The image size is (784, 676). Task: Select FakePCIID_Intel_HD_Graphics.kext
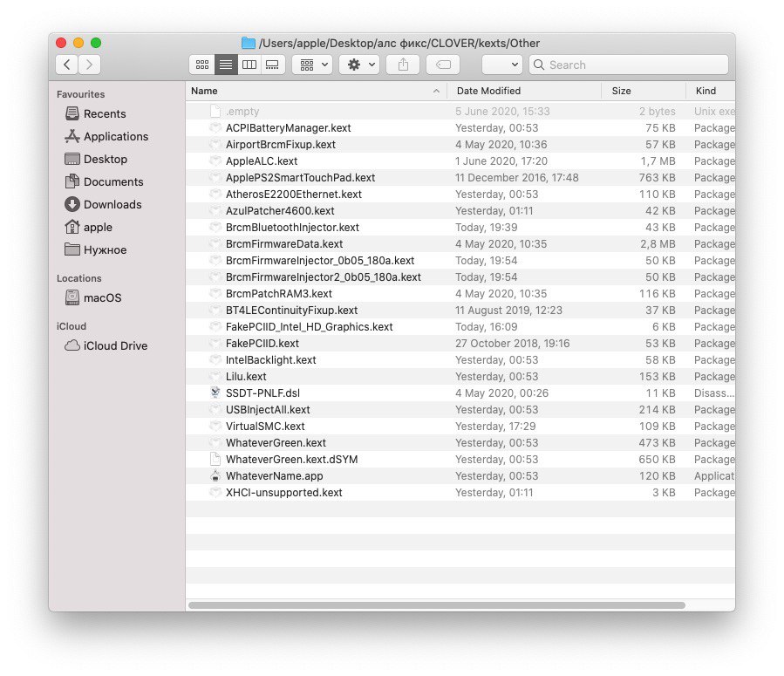(x=460, y=326)
